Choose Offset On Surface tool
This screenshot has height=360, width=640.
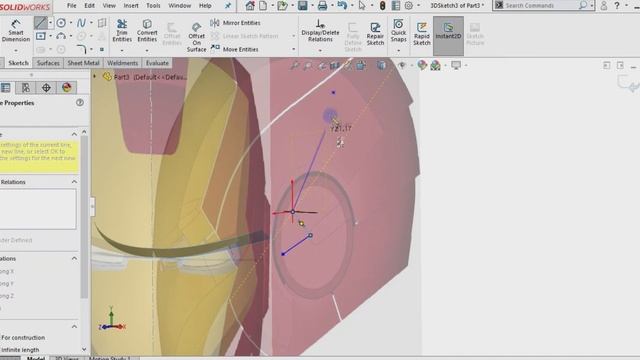coord(196,37)
